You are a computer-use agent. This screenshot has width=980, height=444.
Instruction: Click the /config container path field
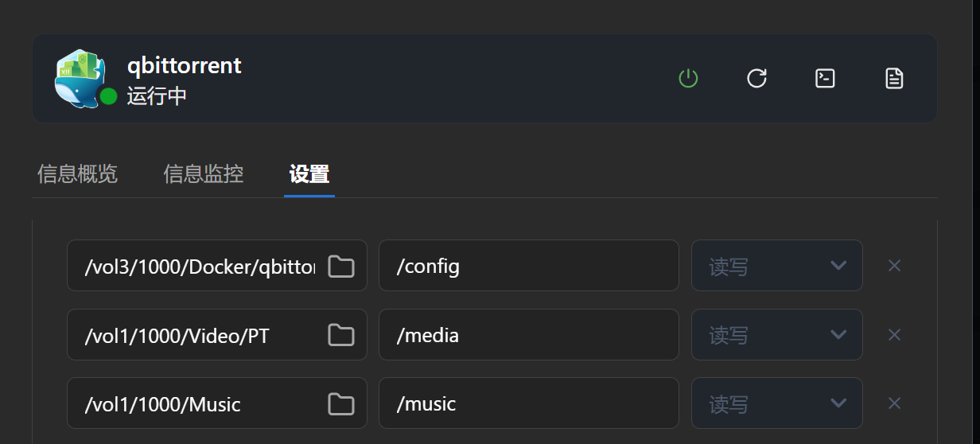click(x=528, y=266)
